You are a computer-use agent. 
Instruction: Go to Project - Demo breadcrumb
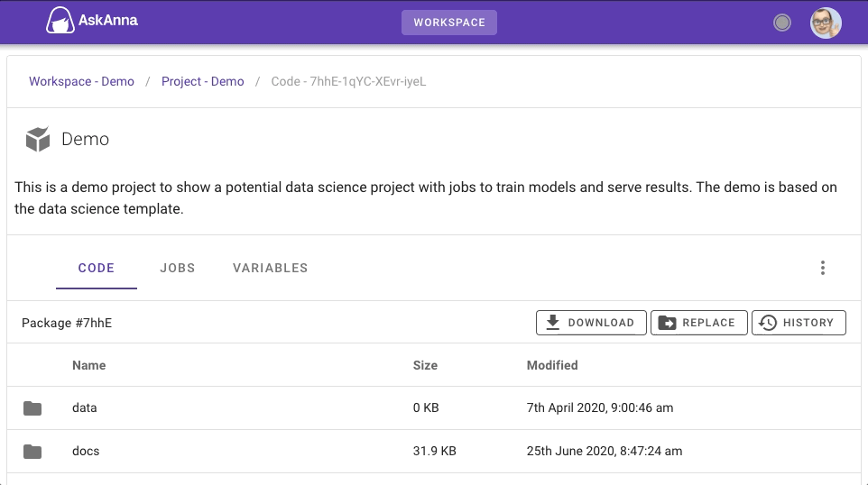203,81
